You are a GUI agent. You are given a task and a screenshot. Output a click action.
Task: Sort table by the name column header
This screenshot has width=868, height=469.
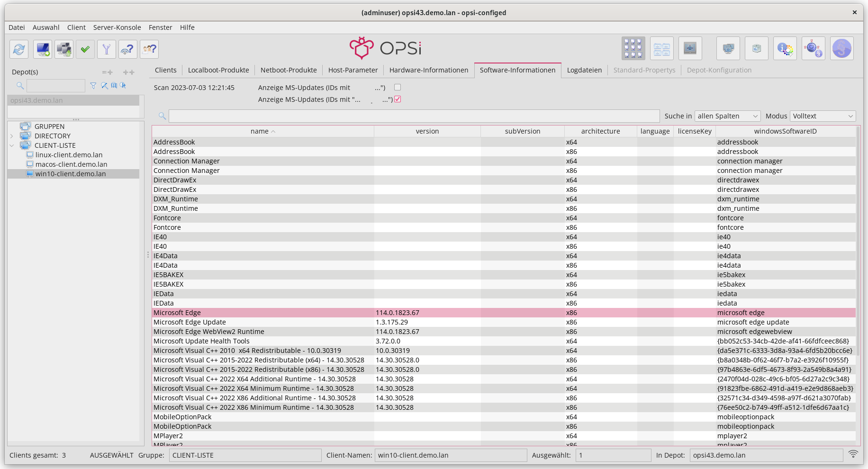click(x=263, y=131)
